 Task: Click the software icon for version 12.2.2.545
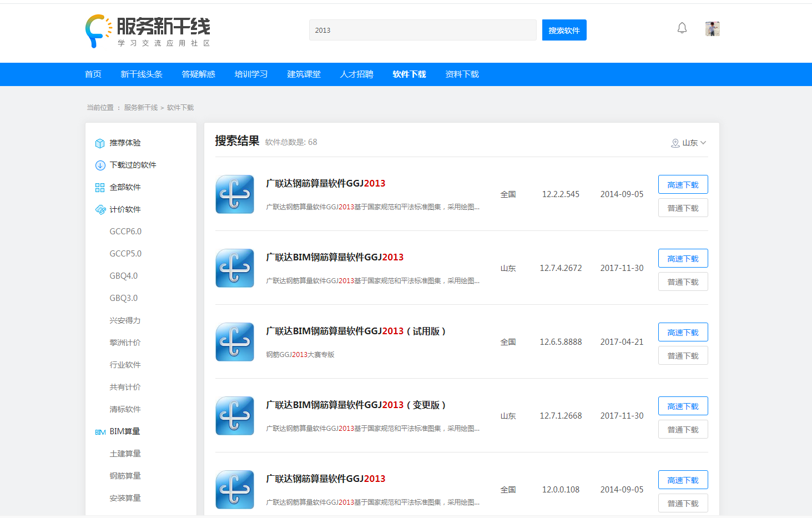(x=235, y=194)
